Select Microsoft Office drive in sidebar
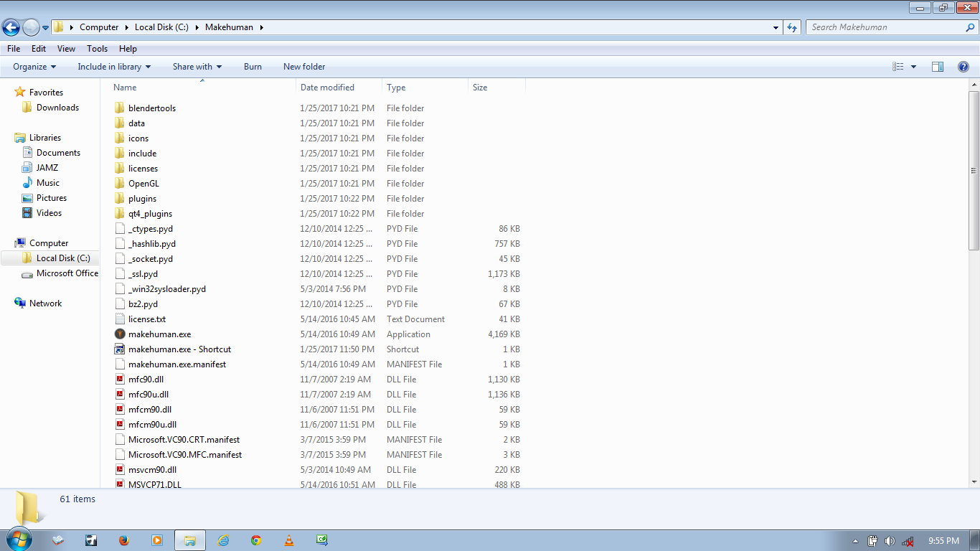This screenshot has height=551, width=980. [67, 273]
